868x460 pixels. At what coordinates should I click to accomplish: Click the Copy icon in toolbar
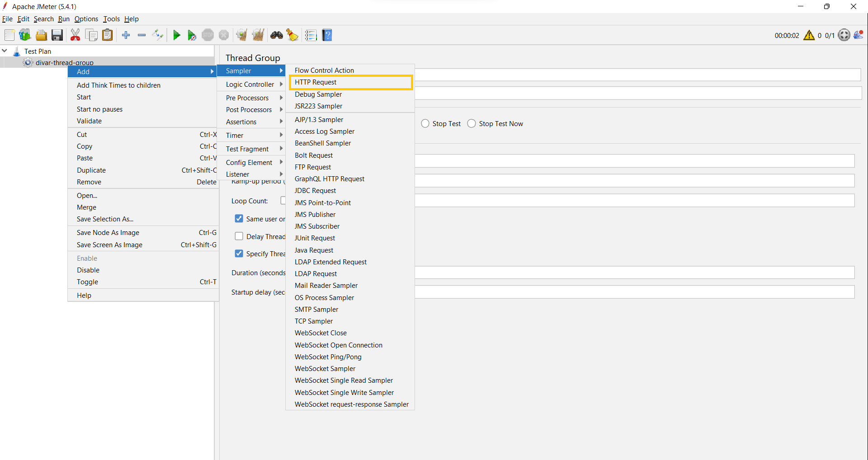click(x=91, y=35)
